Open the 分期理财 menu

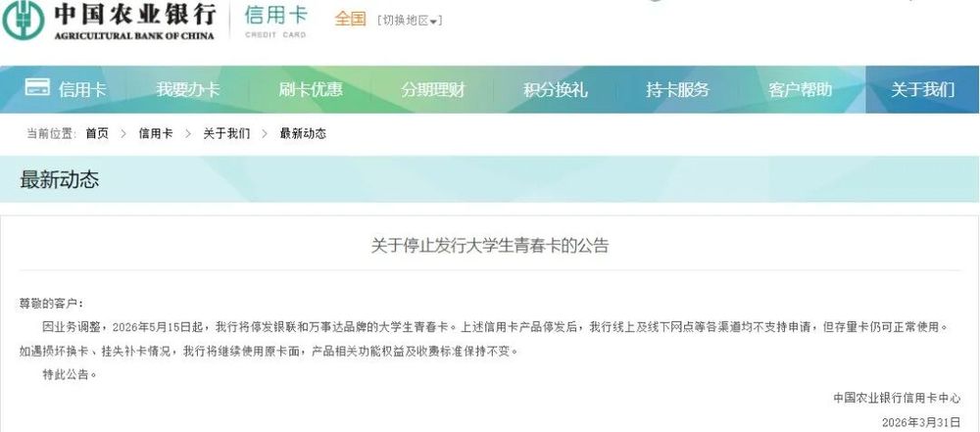click(x=433, y=89)
